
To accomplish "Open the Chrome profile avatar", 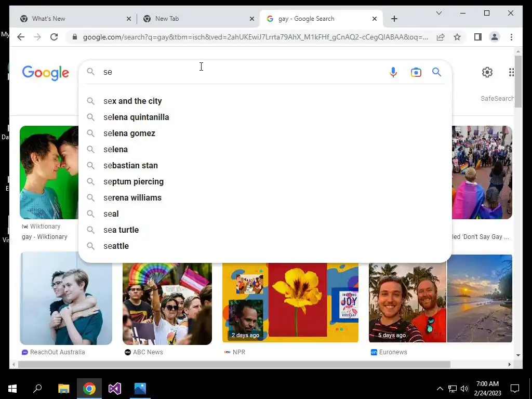I will coord(495,37).
